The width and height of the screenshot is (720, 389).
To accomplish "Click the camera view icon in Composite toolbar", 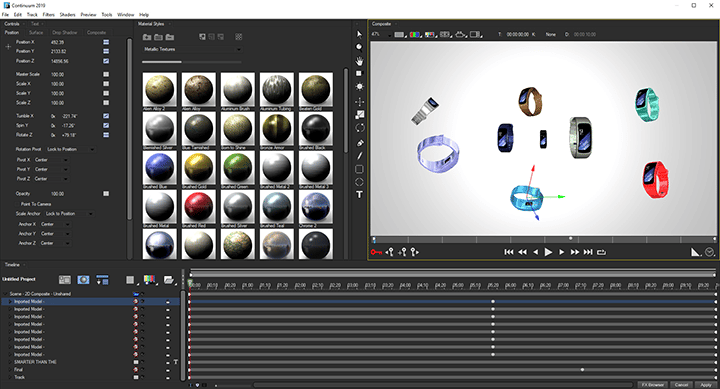I will (460, 34).
